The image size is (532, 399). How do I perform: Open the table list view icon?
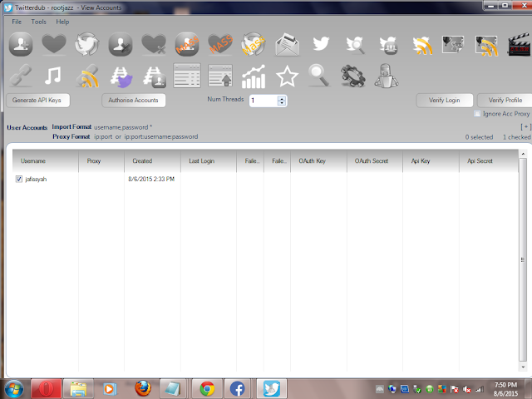[187, 76]
